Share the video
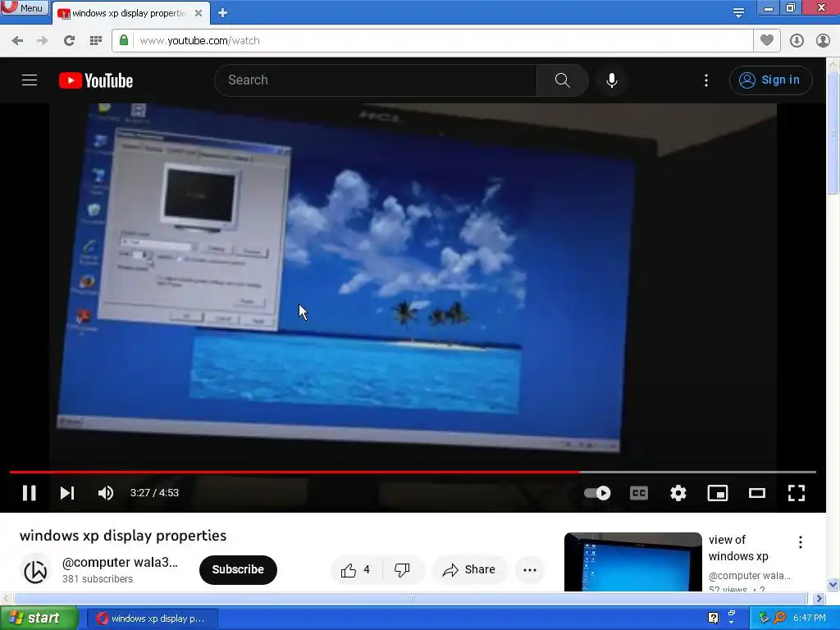Image resolution: width=840 pixels, height=630 pixels. (468, 569)
